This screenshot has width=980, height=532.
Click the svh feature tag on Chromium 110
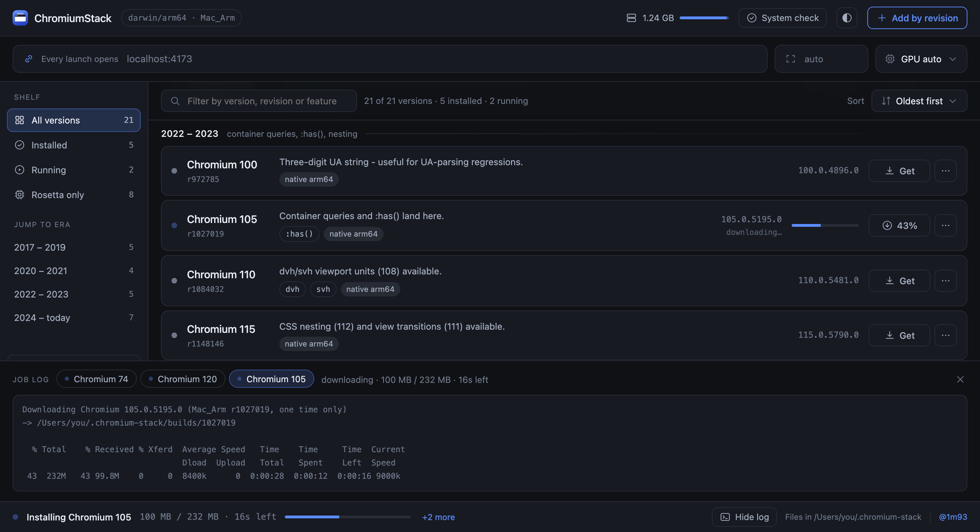point(323,289)
